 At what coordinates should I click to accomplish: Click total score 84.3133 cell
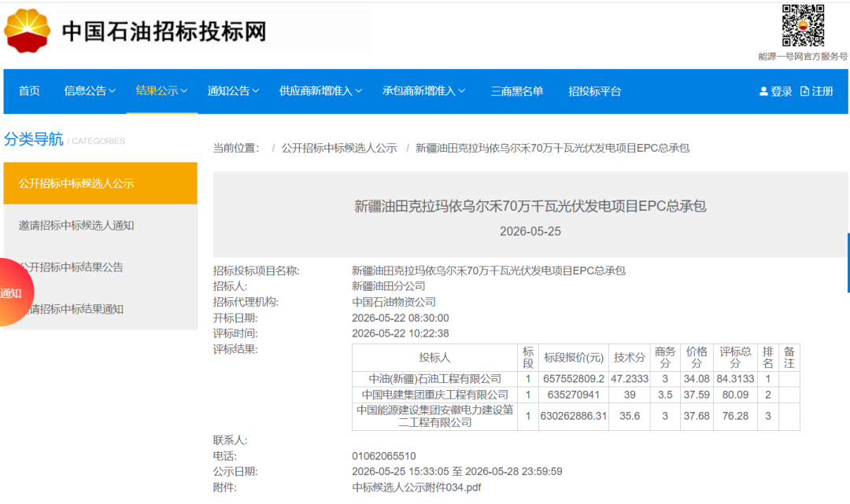point(735,379)
